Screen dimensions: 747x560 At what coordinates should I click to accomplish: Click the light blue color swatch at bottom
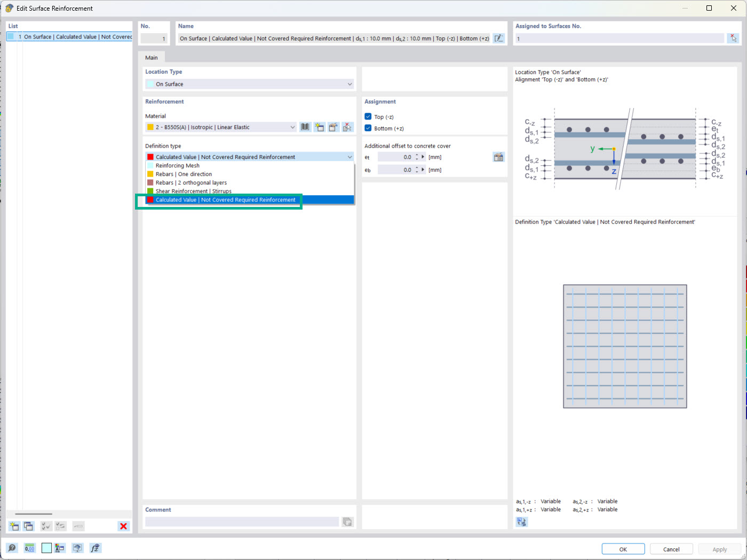click(46, 548)
